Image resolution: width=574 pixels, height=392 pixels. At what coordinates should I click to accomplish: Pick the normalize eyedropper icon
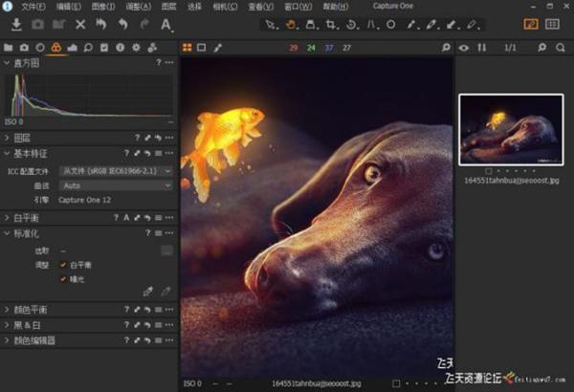click(x=147, y=291)
